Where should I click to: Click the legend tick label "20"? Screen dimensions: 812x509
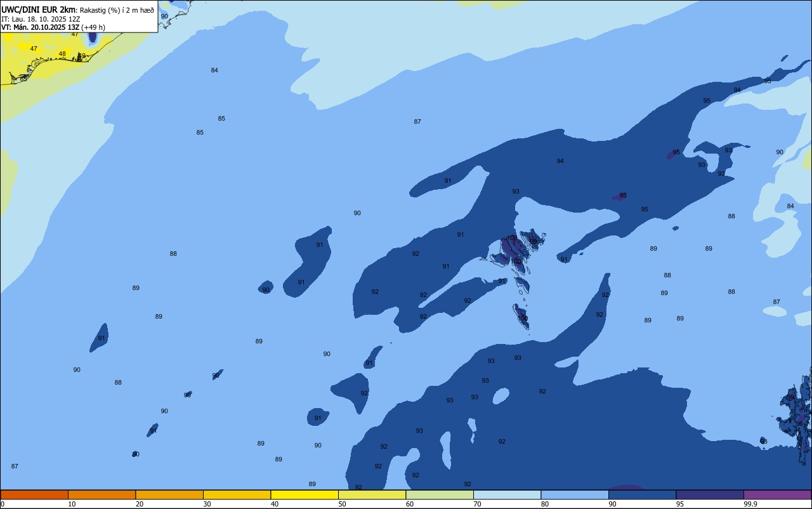click(140, 504)
